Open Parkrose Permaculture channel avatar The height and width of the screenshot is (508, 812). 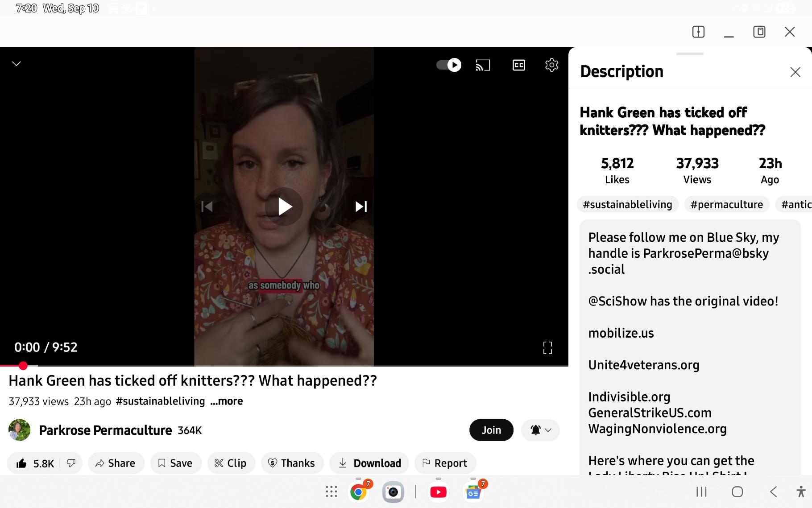coord(20,430)
